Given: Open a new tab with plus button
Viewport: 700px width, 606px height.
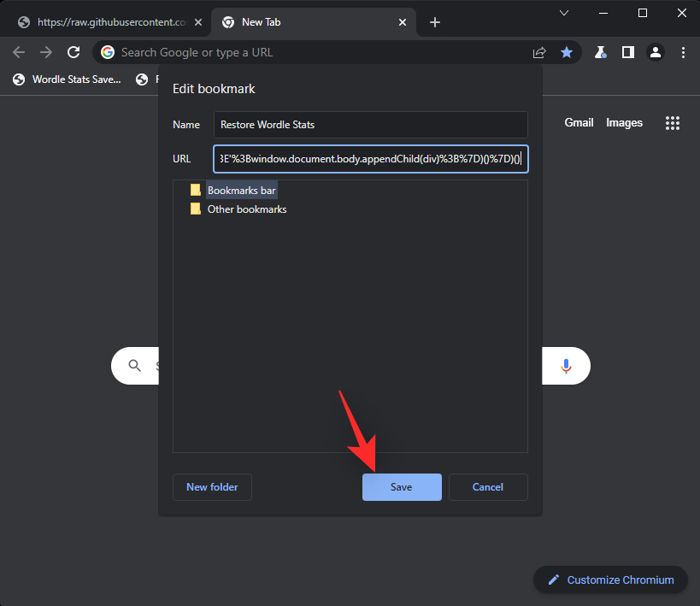Looking at the screenshot, I should click(435, 22).
